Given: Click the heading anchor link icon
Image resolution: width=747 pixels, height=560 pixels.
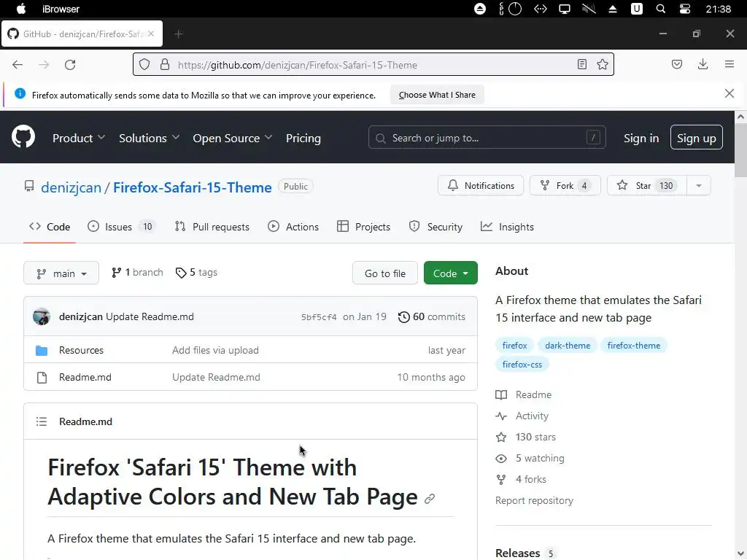Looking at the screenshot, I should (x=430, y=499).
